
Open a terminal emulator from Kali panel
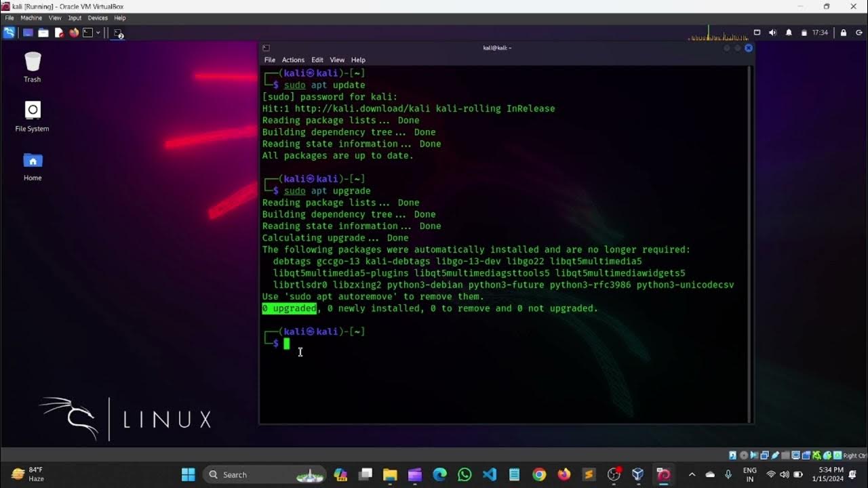87,33
